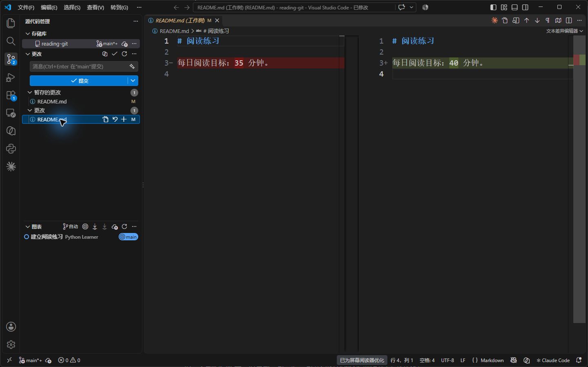
Task: Collapse the 暂存的更改 group
Action: click(x=30, y=92)
